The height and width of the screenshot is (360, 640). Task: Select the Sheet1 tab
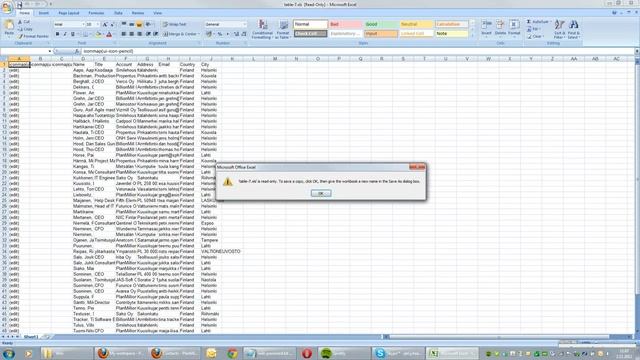tap(31, 337)
